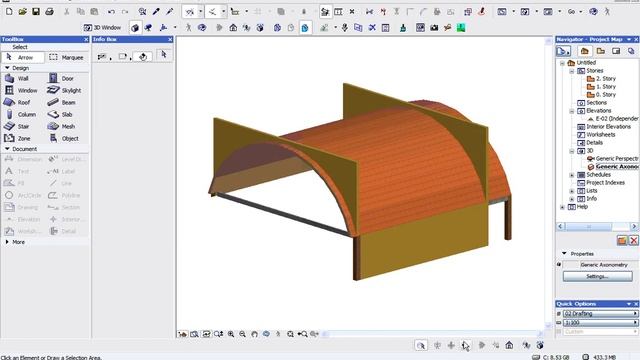The width and height of the screenshot is (640, 360).
Task: Click the red X delete button in Navigator
Action: tap(633, 240)
